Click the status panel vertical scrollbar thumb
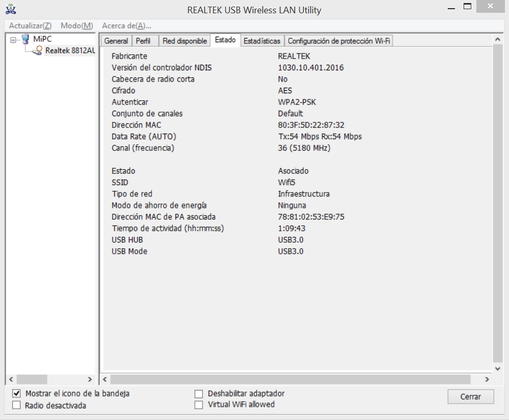 click(497, 203)
